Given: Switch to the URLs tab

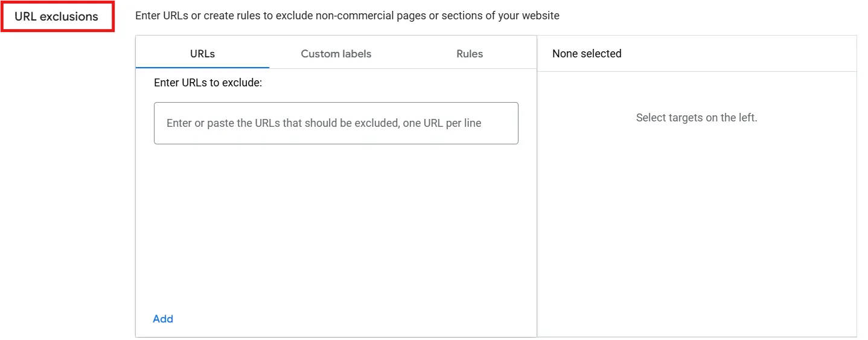Looking at the screenshot, I should 202,53.
